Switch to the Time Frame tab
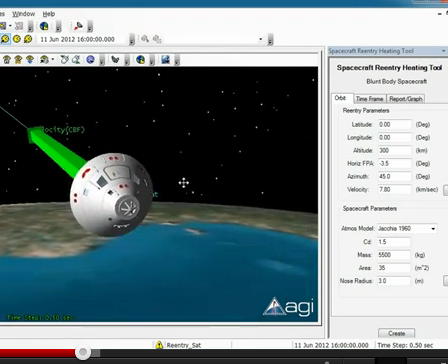Screen dimensions: 448x364 (369, 99)
